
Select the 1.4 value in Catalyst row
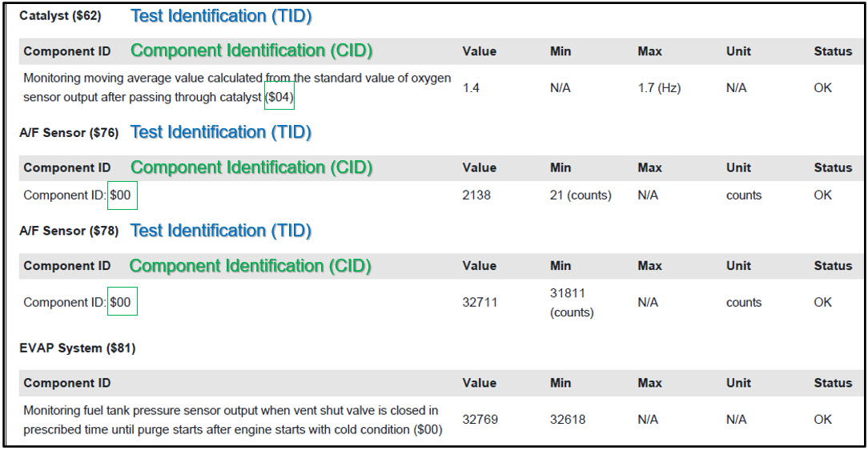pos(471,88)
